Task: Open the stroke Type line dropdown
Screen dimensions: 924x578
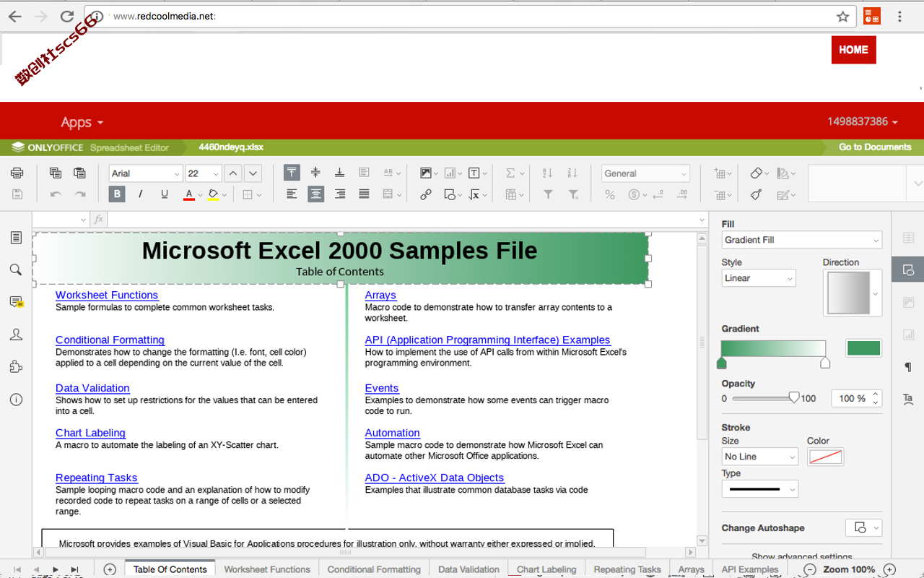Action: coord(760,489)
